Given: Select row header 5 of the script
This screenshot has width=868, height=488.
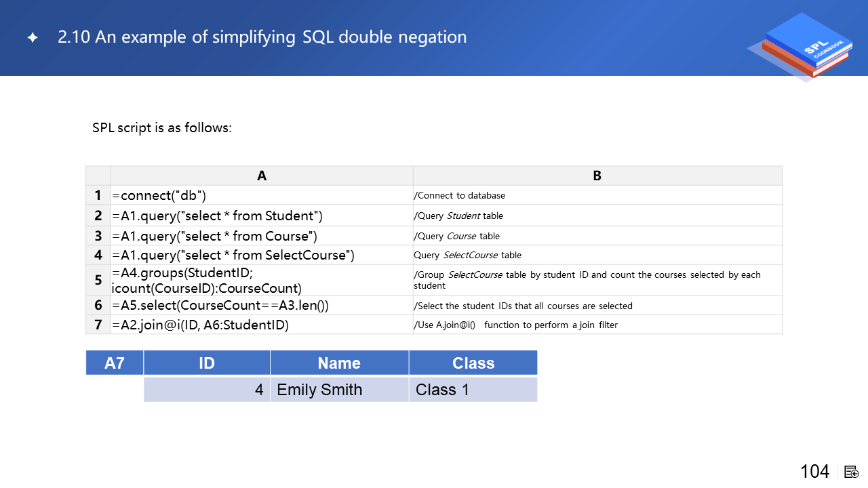Looking at the screenshot, I should click(x=98, y=280).
